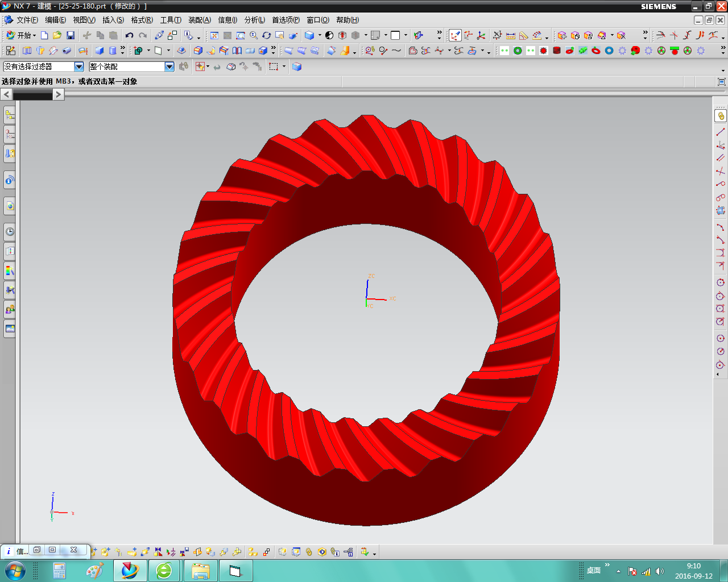Open background color swatch dropdown arrow
The image size is (728, 582).
point(406,35)
